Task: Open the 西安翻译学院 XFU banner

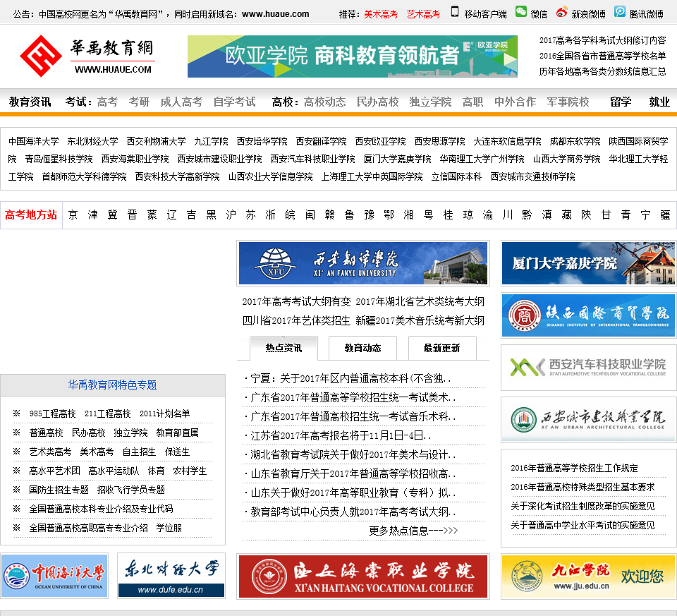Action: pyautogui.click(x=363, y=263)
